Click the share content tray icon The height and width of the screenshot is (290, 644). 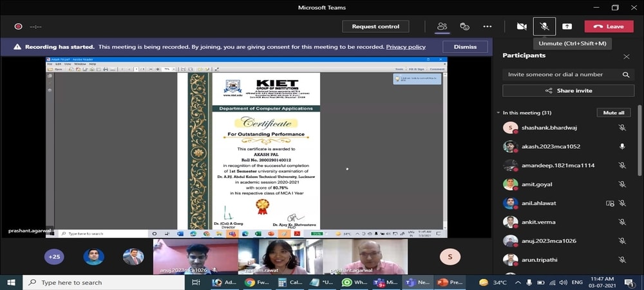coord(567,26)
